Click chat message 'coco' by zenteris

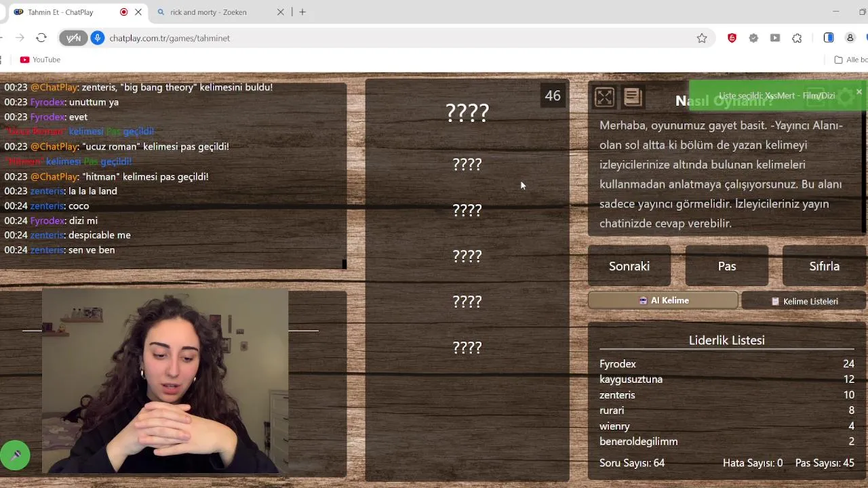[79, 206]
